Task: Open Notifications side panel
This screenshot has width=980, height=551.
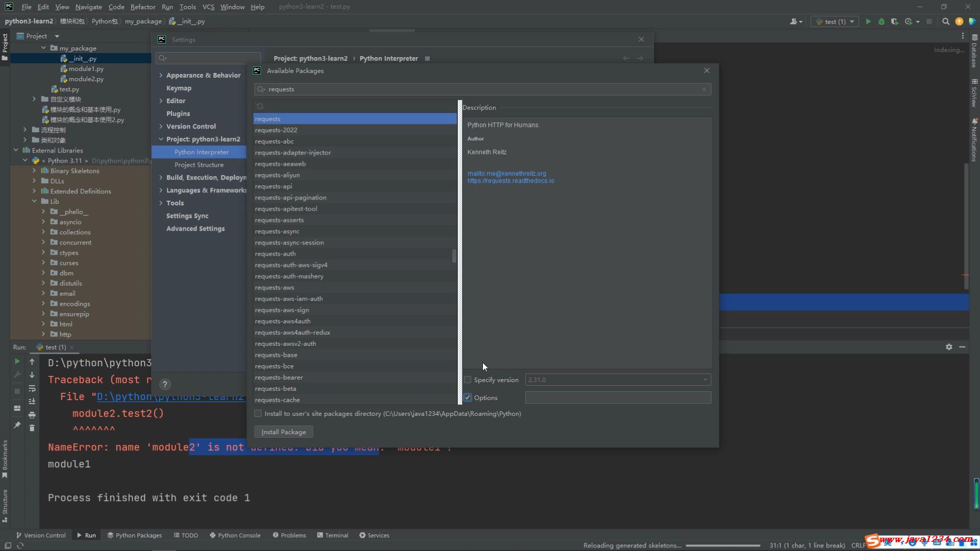Action: click(974, 140)
